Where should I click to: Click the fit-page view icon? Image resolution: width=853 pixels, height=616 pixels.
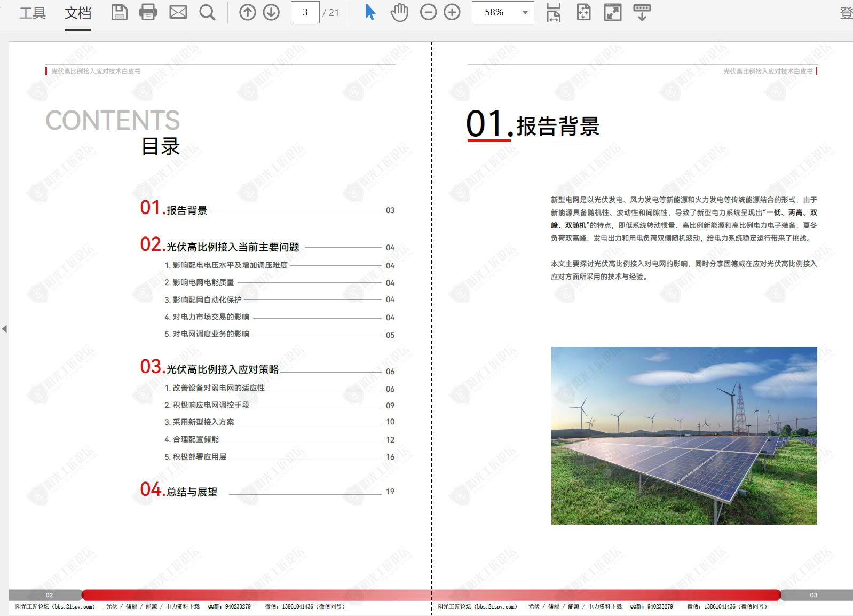(x=583, y=12)
